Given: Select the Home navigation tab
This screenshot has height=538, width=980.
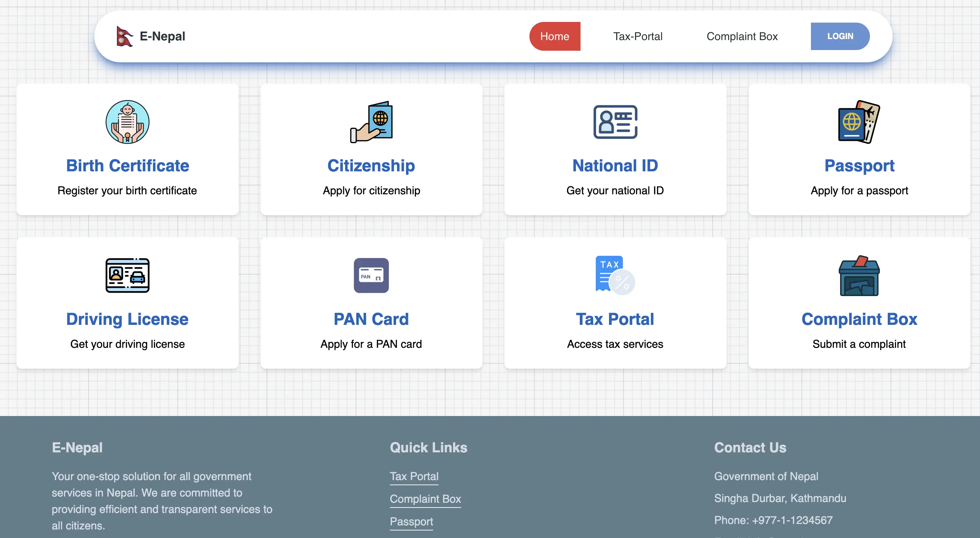Looking at the screenshot, I should point(555,37).
